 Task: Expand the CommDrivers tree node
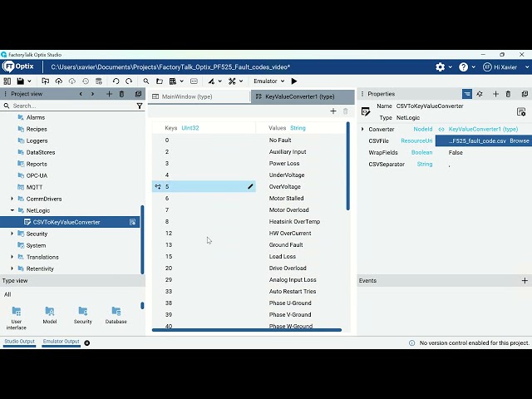click(x=12, y=199)
